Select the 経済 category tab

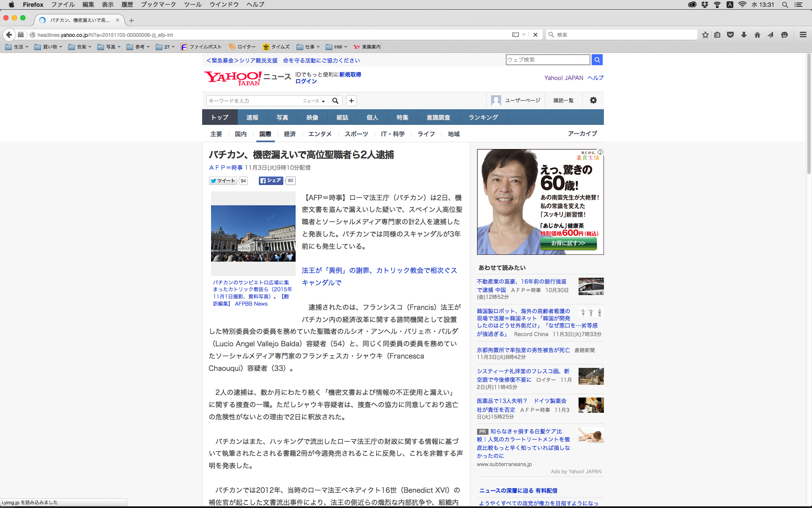pyautogui.click(x=290, y=134)
